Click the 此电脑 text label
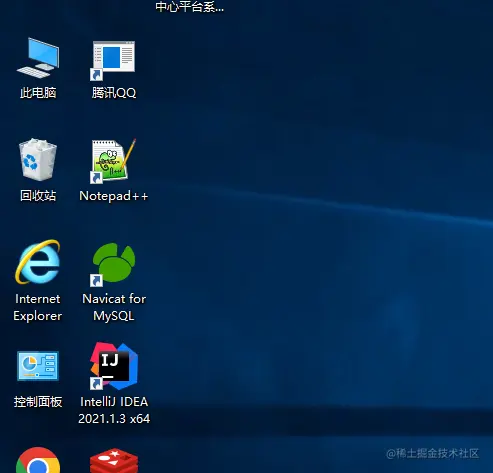This screenshot has width=493, height=473. 38,93
